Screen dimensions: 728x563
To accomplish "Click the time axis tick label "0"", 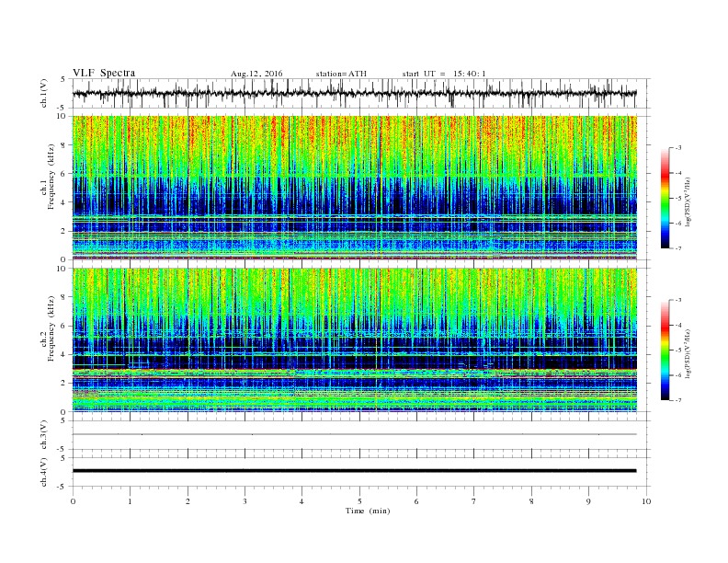I will click(73, 501).
